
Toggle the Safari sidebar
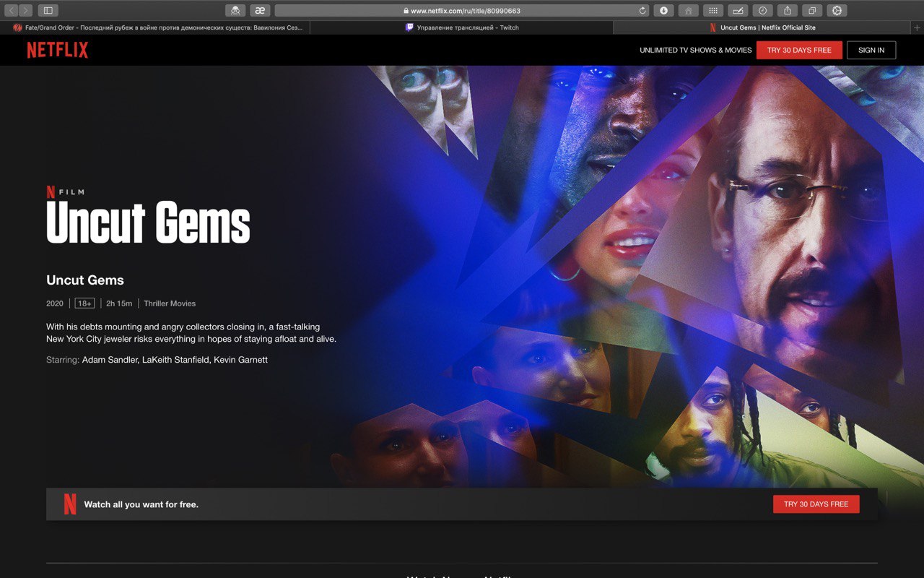tap(48, 10)
